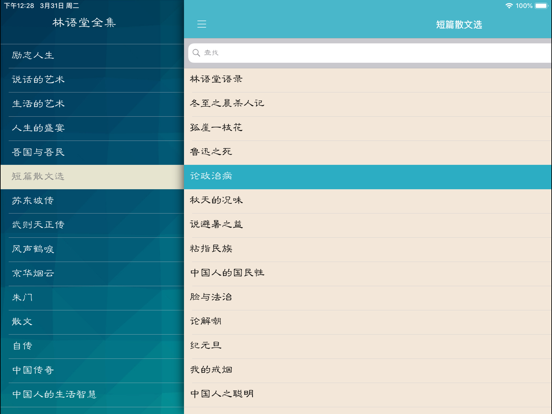Open the hamburger menu icon
552x414 pixels.
pyautogui.click(x=201, y=24)
